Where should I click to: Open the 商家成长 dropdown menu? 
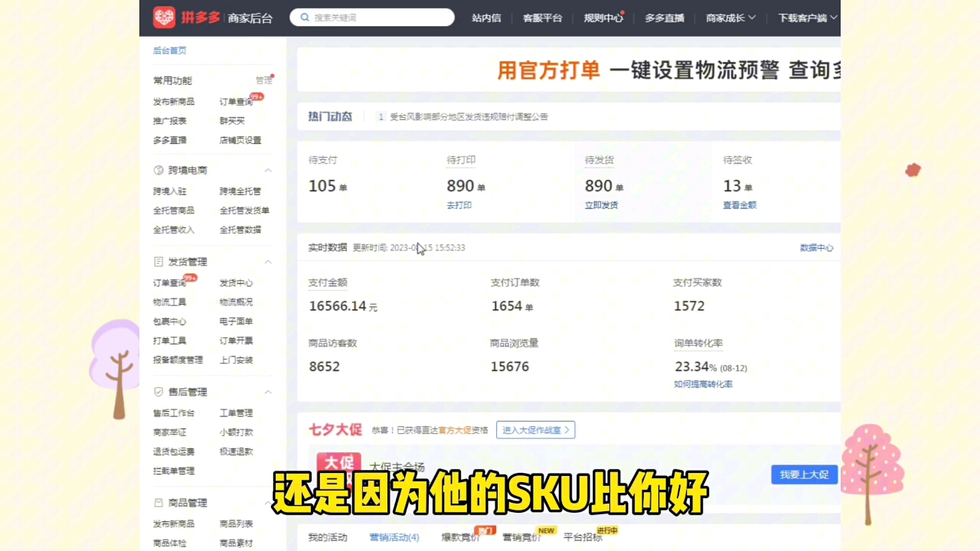(730, 18)
